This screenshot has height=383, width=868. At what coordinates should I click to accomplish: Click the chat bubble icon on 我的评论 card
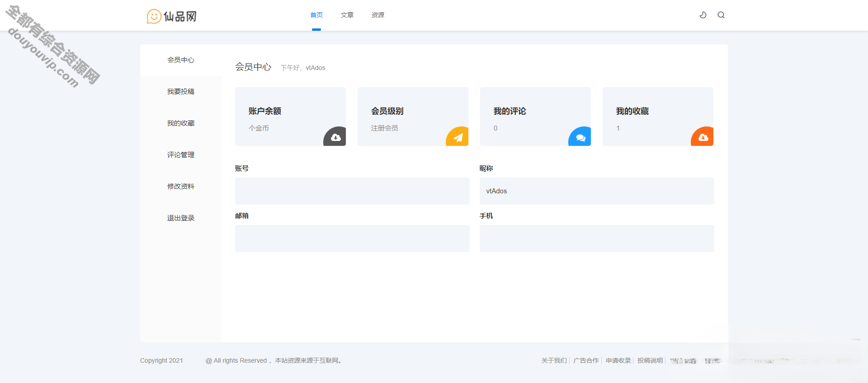pos(580,137)
